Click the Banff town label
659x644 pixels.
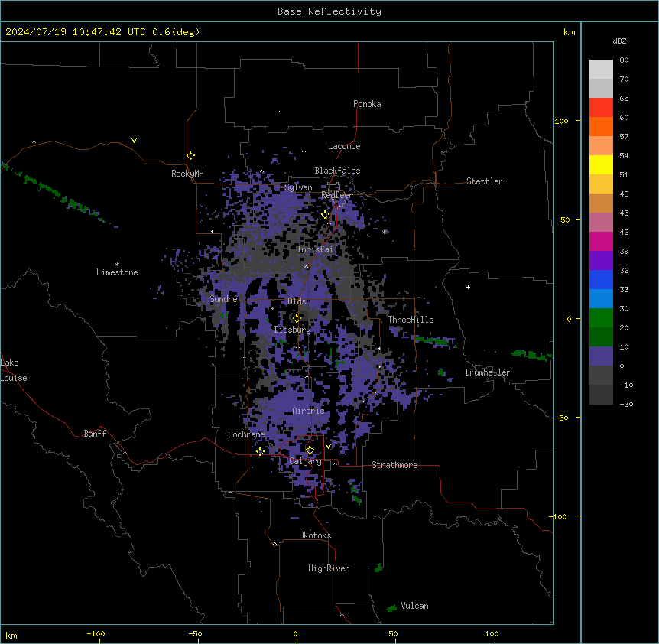point(95,434)
